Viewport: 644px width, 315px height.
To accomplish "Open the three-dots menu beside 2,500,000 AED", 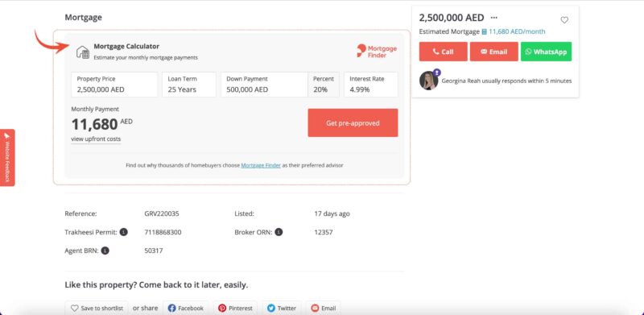I will click(494, 18).
